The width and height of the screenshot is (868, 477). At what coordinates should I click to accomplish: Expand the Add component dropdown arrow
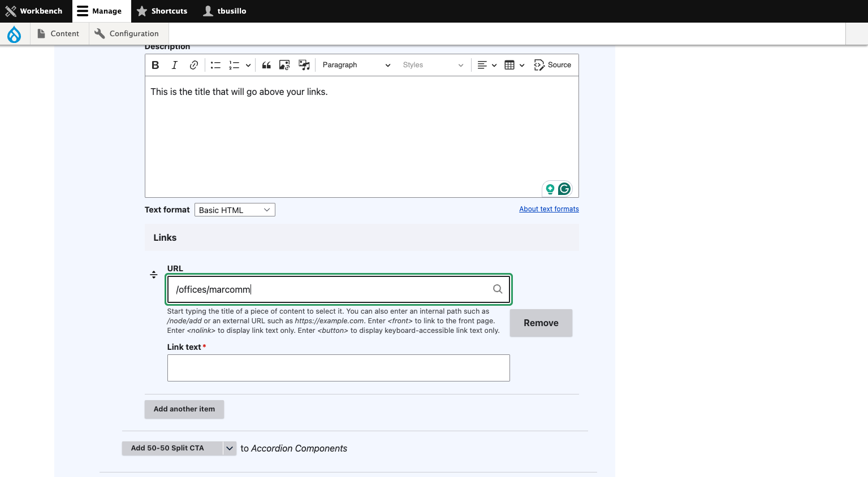(x=230, y=448)
